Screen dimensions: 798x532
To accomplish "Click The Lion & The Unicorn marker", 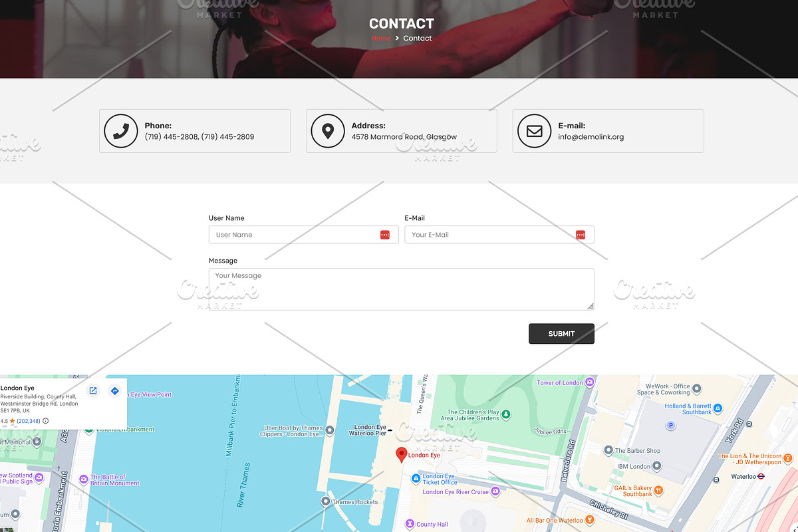I will pyautogui.click(x=788, y=458).
